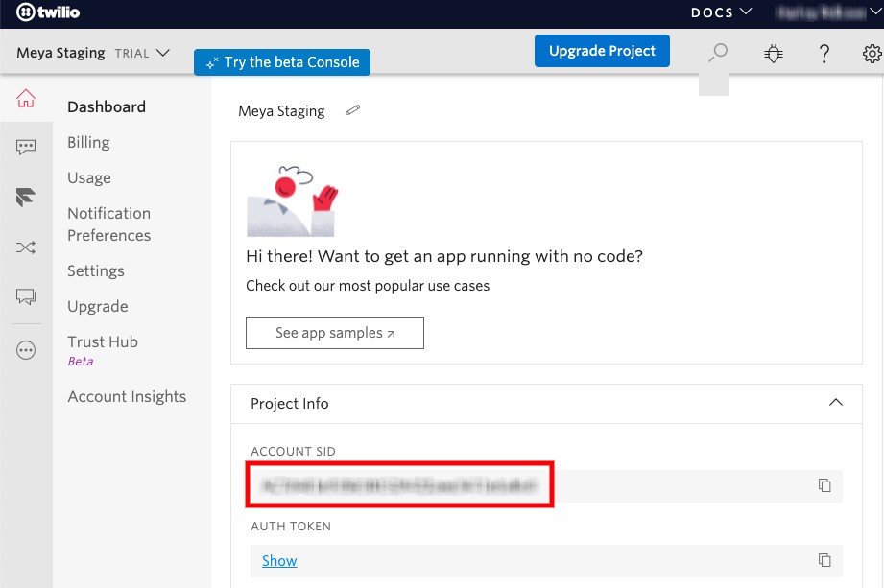Click the TRIAL label in header

pyautogui.click(x=131, y=54)
